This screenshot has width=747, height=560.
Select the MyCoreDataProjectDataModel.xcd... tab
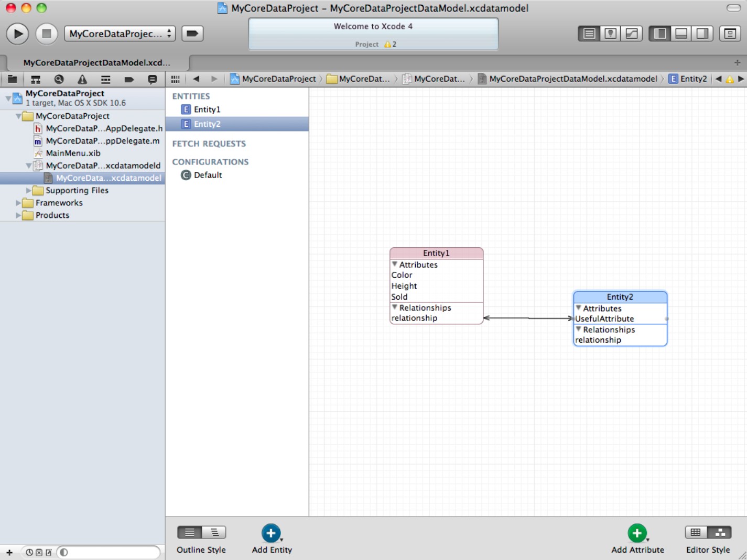[96, 62]
